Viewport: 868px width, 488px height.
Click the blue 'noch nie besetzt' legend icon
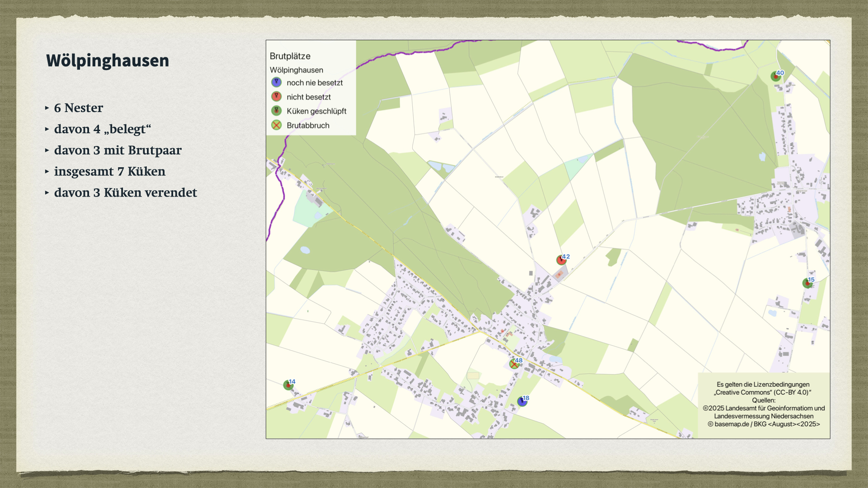click(x=276, y=82)
